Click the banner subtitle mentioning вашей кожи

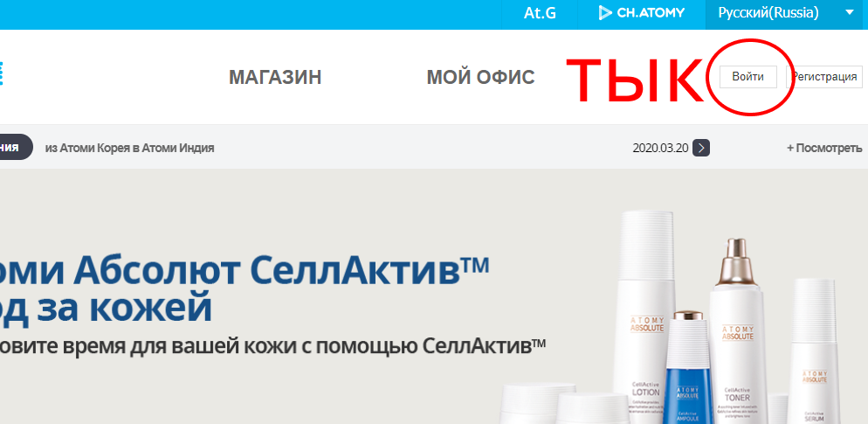pos(272,346)
